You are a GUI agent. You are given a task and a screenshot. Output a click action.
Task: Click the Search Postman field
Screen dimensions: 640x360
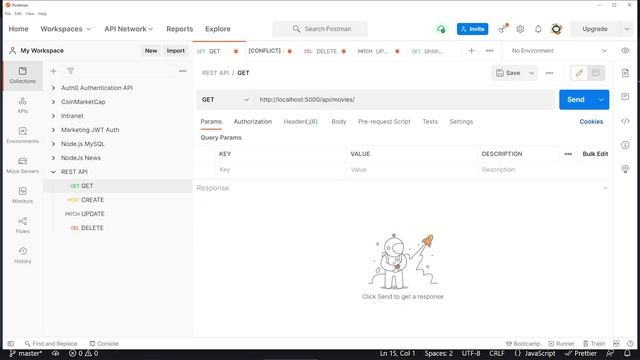click(320, 29)
